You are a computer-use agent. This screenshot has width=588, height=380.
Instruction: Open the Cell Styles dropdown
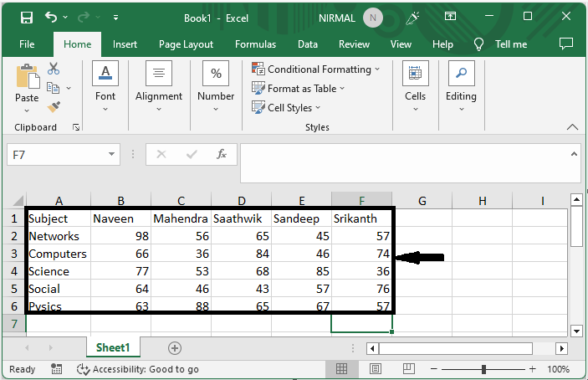[287, 108]
